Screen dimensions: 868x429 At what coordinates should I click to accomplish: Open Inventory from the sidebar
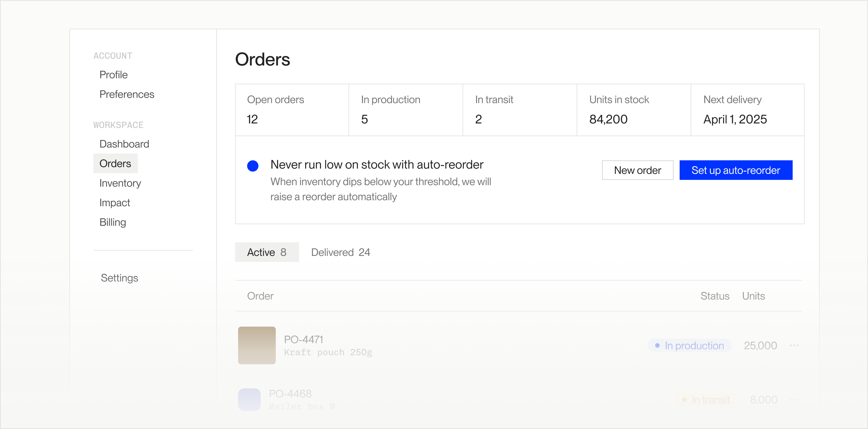pyautogui.click(x=120, y=183)
